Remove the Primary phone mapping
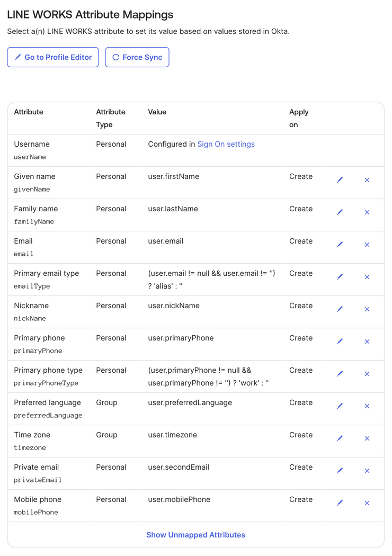This screenshot has width=392, height=556. pos(367,342)
